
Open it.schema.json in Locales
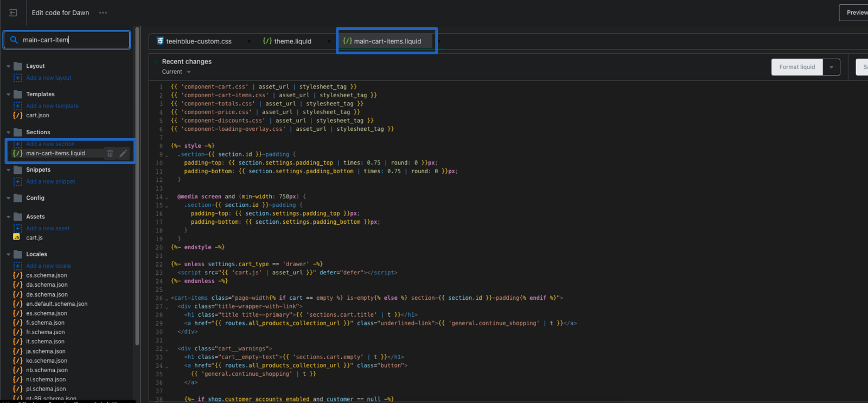click(45, 342)
